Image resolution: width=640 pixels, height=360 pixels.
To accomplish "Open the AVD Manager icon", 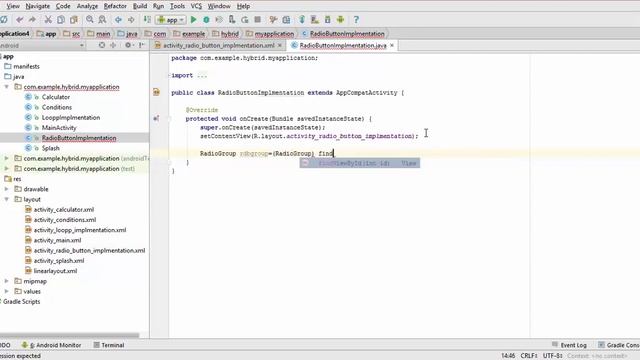I will 315,20.
